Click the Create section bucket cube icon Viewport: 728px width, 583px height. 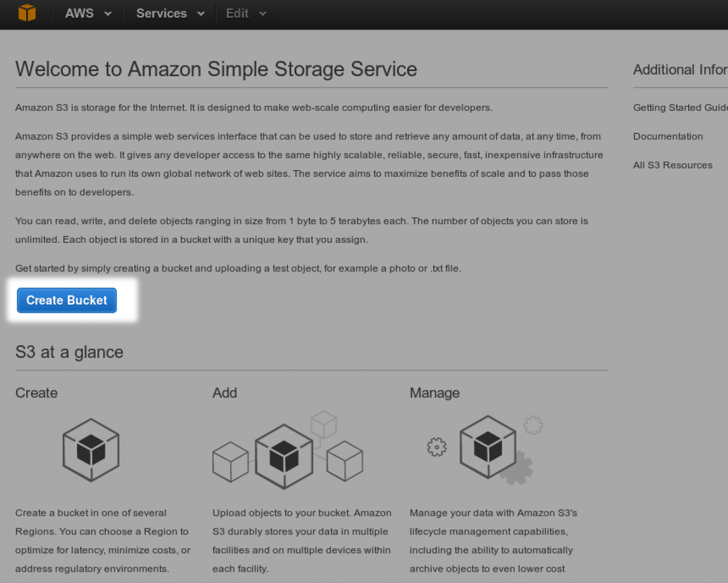(x=91, y=450)
